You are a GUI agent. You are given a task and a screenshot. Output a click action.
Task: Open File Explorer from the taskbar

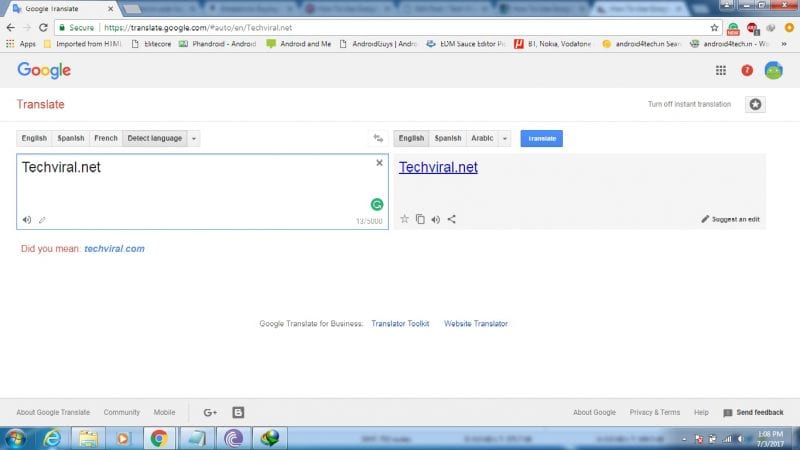(x=88, y=439)
